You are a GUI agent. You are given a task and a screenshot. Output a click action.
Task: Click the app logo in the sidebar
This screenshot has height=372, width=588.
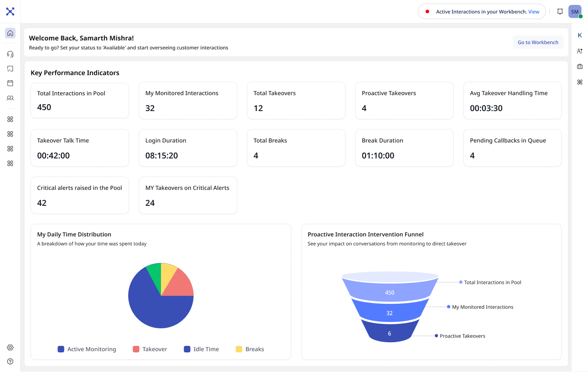(10, 11)
